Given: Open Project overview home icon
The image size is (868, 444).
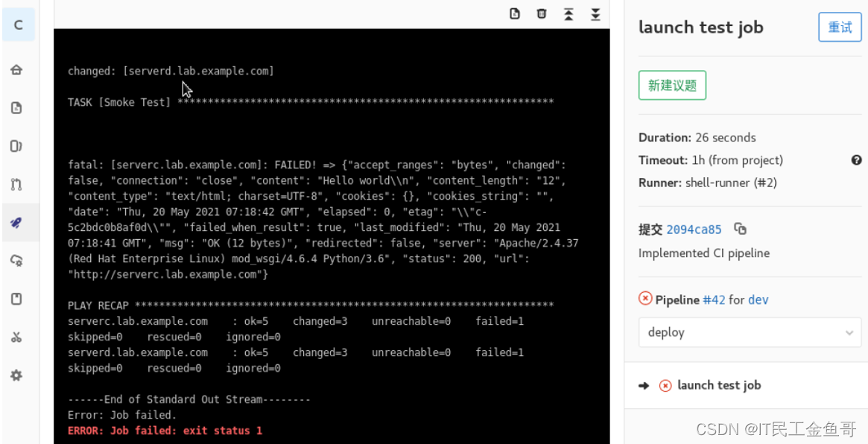Looking at the screenshot, I should [x=16, y=70].
